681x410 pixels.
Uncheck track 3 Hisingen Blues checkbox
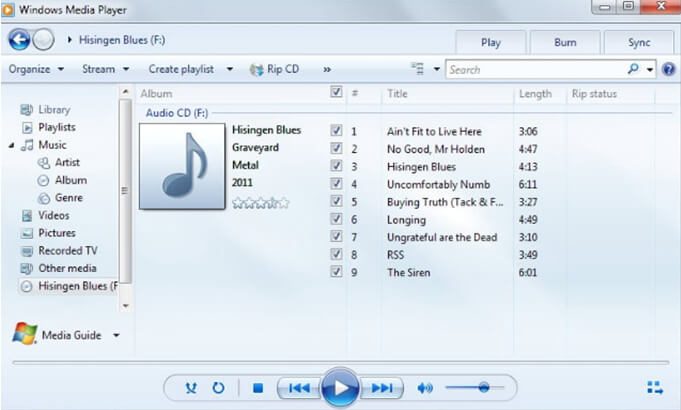(336, 165)
